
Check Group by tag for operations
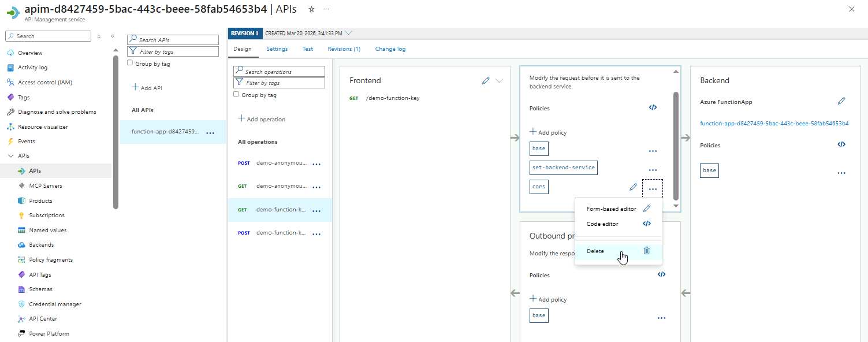pos(236,94)
